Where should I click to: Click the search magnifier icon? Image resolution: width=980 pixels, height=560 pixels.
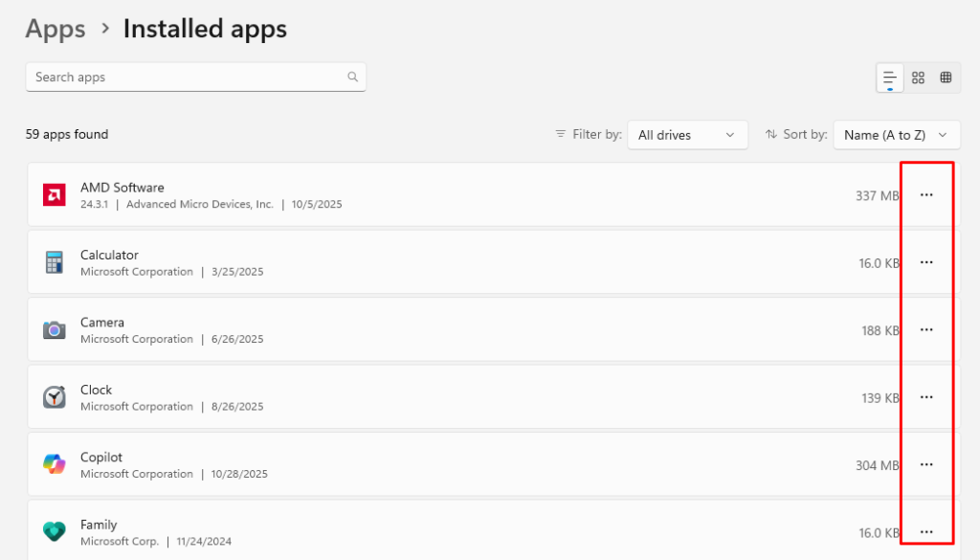(x=352, y=78)
